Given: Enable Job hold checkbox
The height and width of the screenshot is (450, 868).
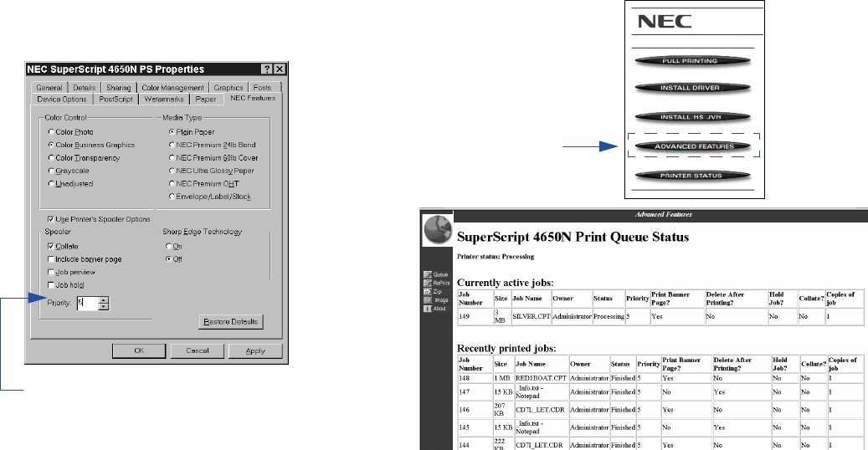Looking at the screenshot, I should 51,285.
